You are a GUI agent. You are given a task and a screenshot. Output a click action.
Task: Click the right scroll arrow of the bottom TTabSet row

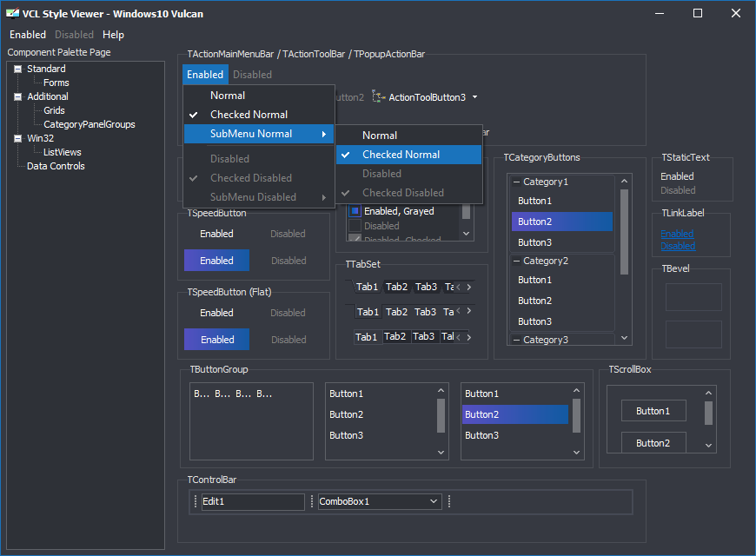coord(468,337)
